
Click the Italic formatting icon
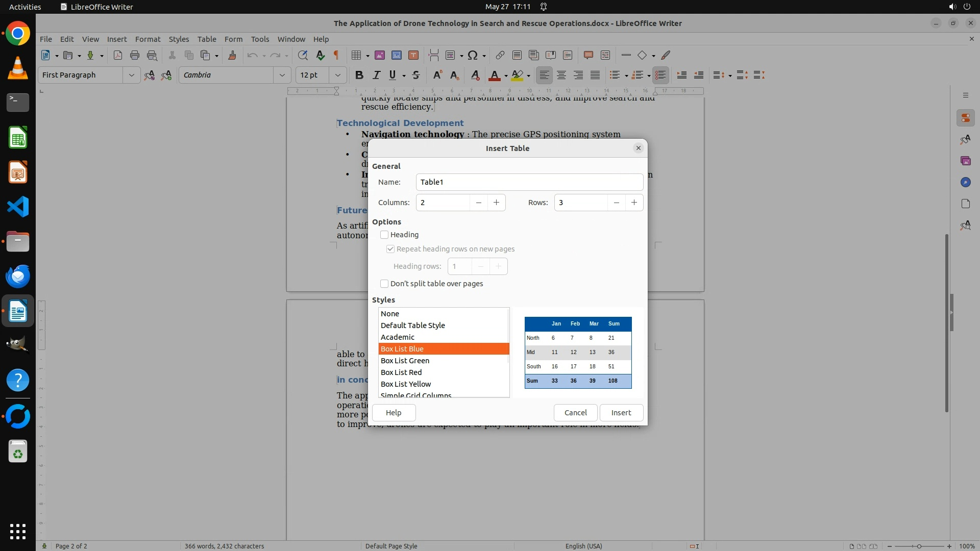click(x=376, y=75)
